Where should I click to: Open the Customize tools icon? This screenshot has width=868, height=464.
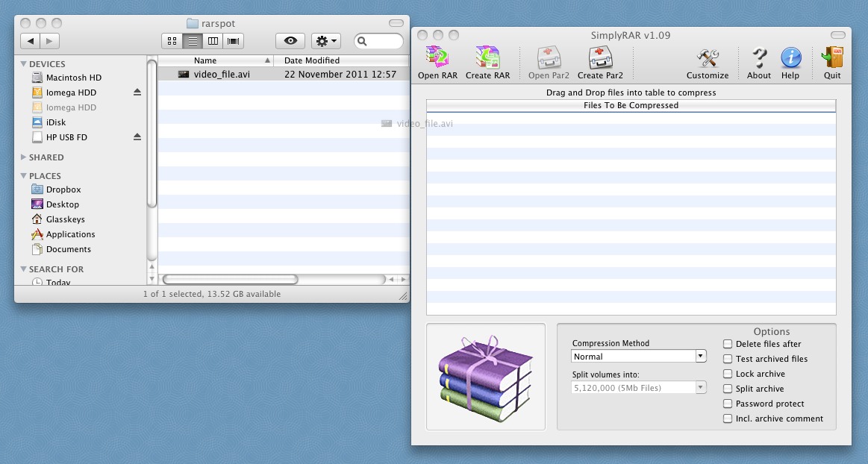(x=707, y=58)
